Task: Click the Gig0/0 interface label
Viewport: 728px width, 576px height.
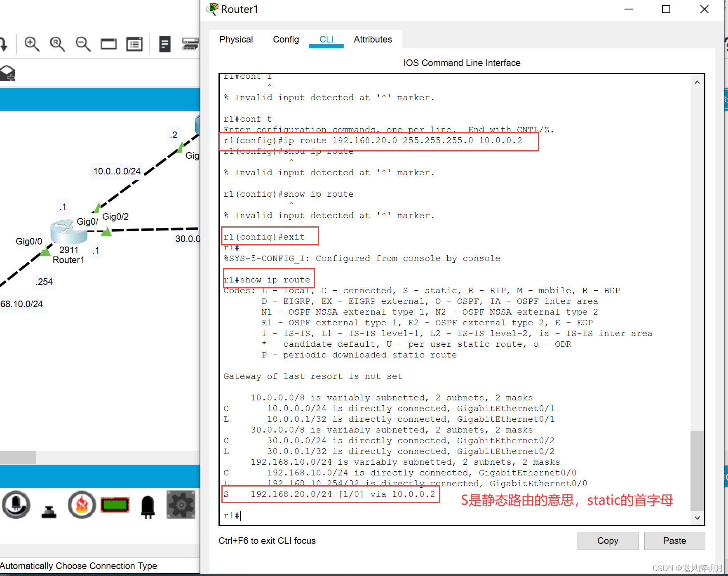Action: (29, 241)
